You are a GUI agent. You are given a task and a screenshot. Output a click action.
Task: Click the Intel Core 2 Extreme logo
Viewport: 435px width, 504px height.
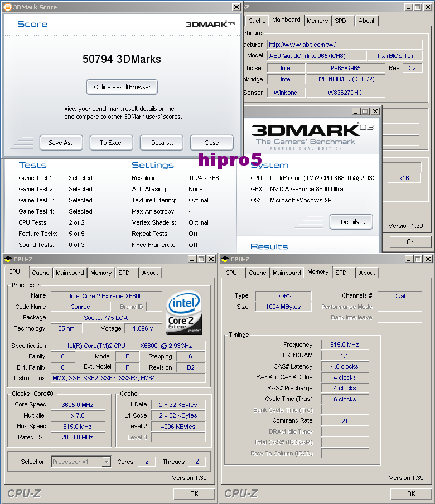click(x=185, y=313)
